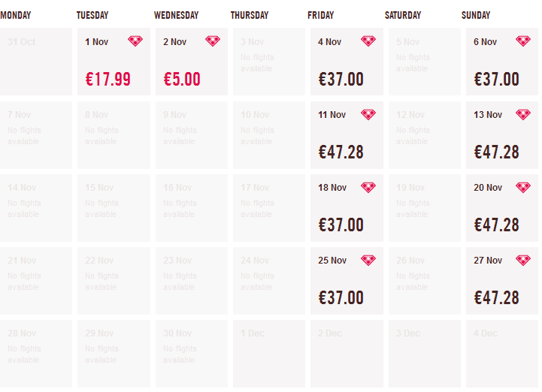Select the €17.99 fare on 1 Nov
Viewport: 542px width, 392px height.
(108, 79)
